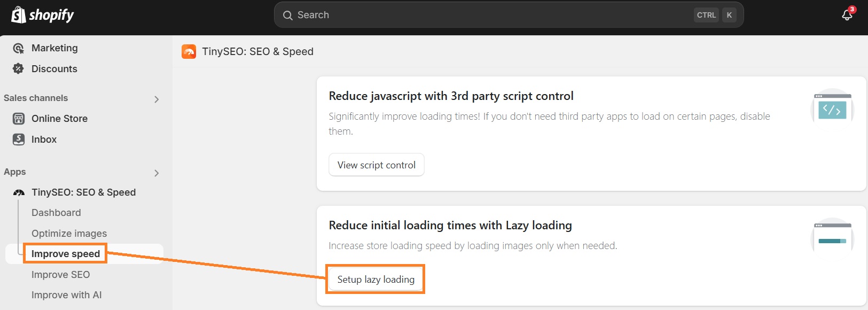Click the View script control button
The image size is (868, 310).
[376, 165]
